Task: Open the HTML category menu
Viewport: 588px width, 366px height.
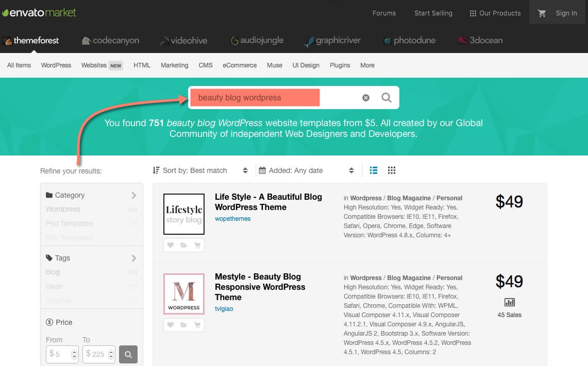Action: pyautogui.click(x=142, y=65)
